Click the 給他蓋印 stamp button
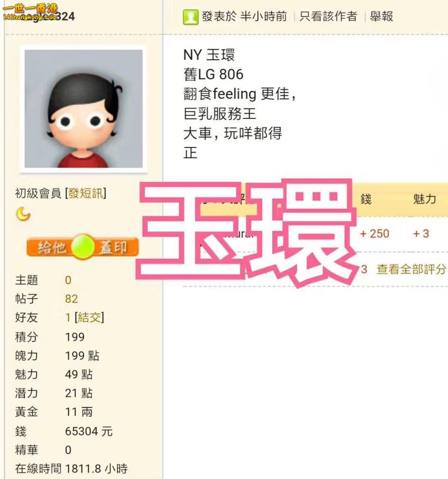 (82, 247)
